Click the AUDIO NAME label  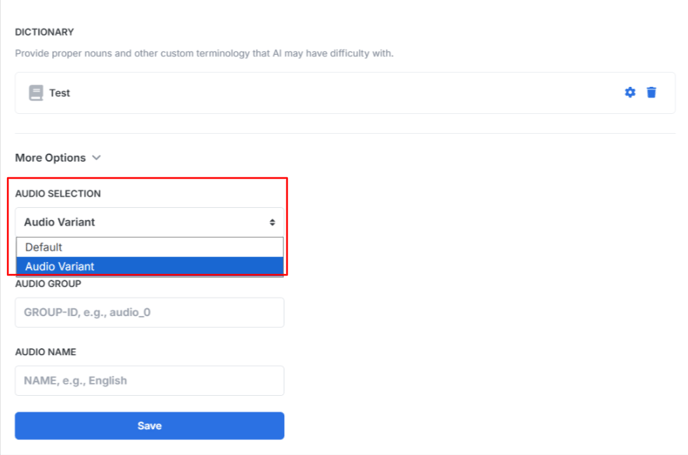[x=46, y=352]
